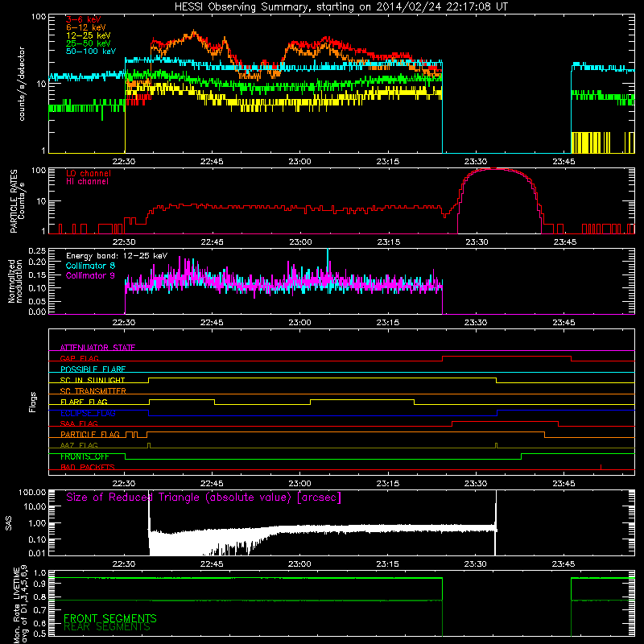Click the Size of Reduced Triangle caption
644x644 pixels.
204,497
